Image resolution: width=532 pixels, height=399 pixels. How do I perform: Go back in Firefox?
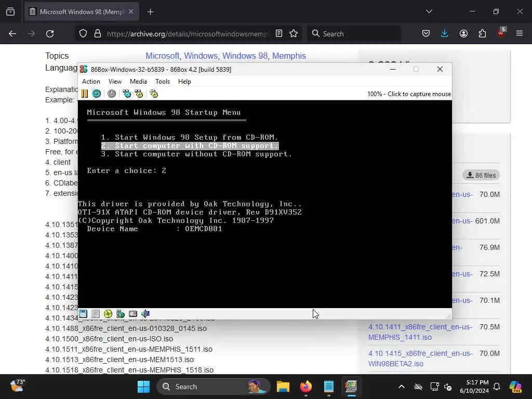pyautogui.click(x=12, y=34)
